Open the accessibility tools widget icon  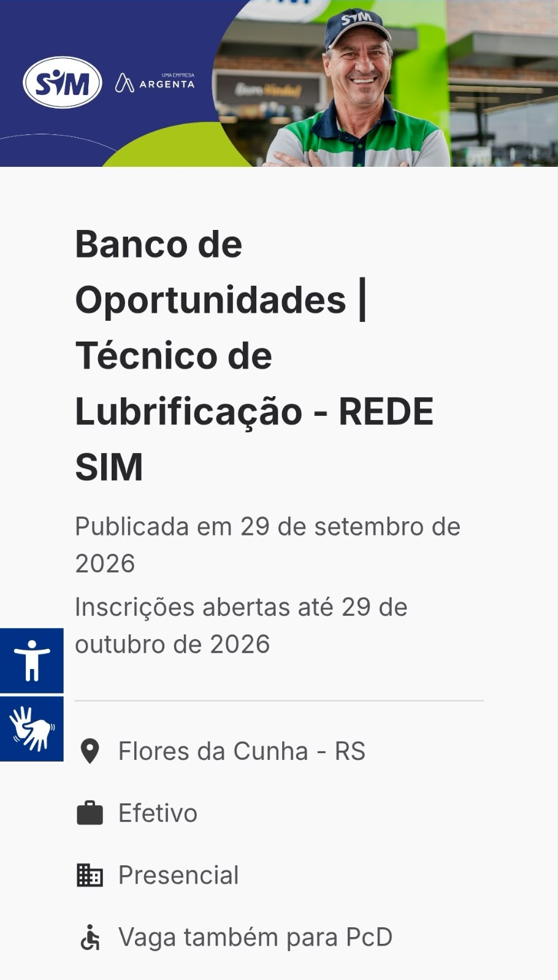point(32,660)
